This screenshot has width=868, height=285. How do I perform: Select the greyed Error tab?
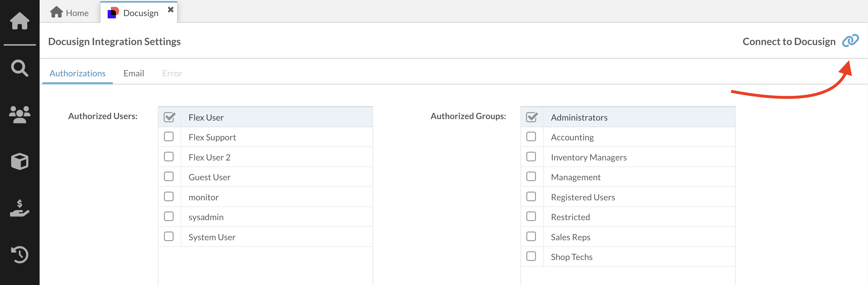[172, 73]
